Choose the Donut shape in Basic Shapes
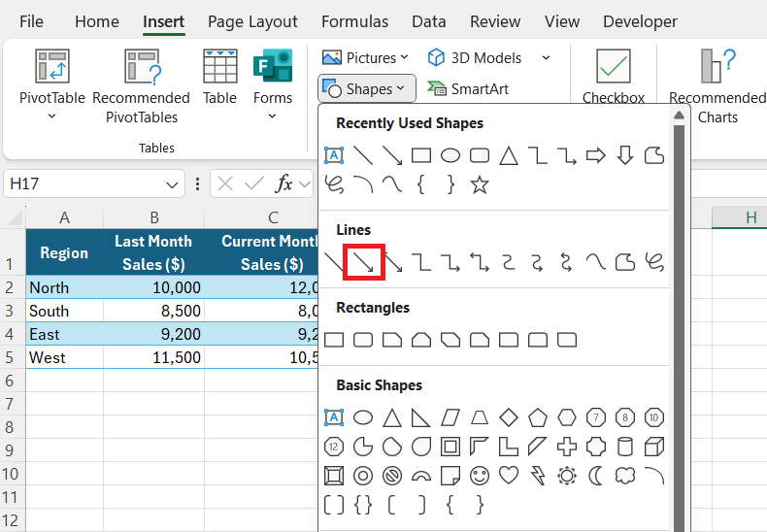This screenshot has width=767, height=532. coord(363,476)
